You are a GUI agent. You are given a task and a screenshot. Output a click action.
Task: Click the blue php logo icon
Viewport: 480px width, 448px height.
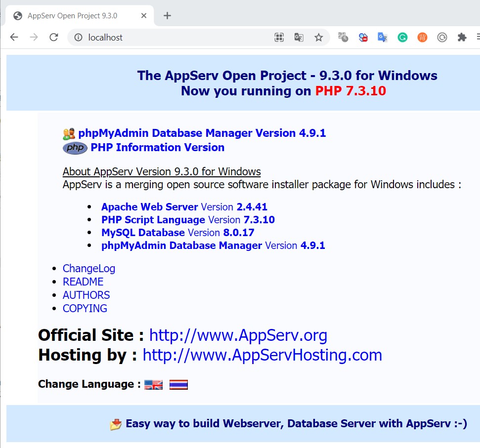coord(75,148)
